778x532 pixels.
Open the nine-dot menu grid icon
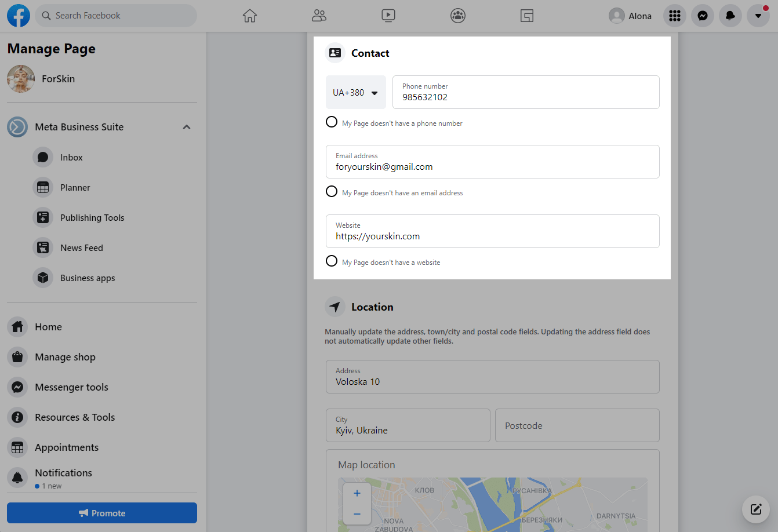point(674,16)
